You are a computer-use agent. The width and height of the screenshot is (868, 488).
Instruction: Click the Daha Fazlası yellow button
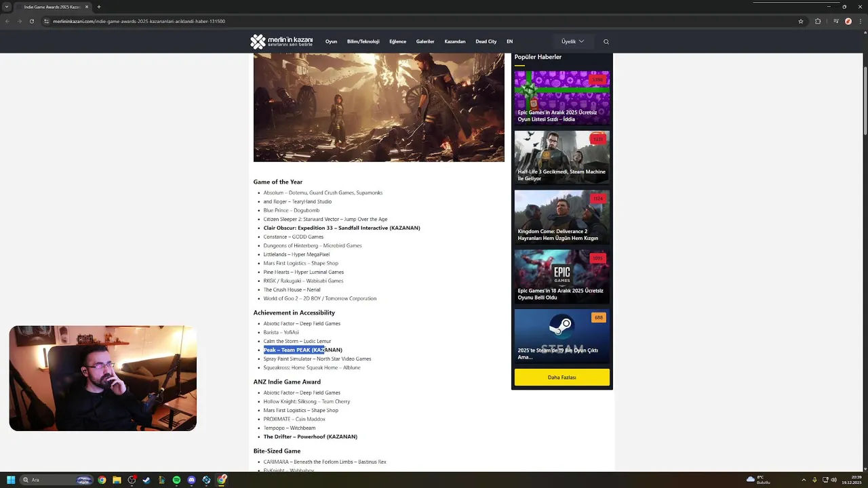pos(561,378)
